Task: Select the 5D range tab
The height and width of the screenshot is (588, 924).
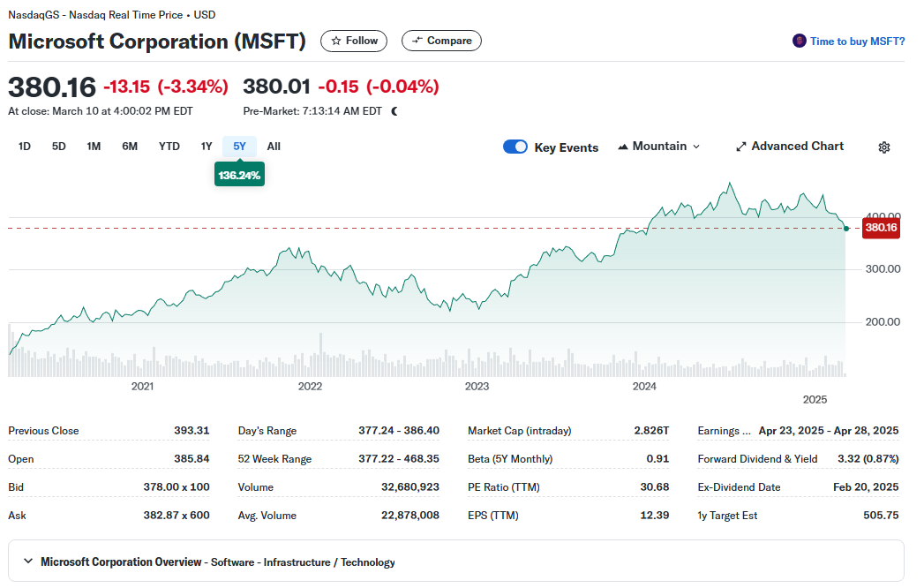Action: (58, 147)
